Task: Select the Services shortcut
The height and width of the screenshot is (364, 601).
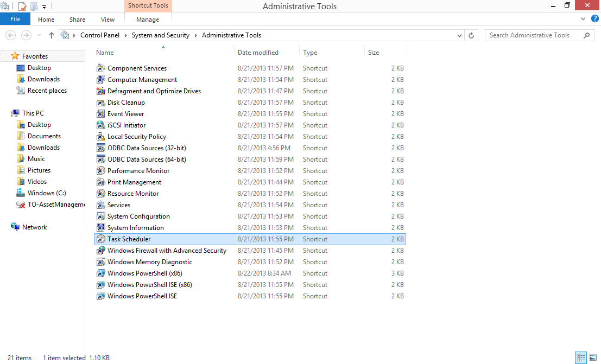Action: pos(118,205)
